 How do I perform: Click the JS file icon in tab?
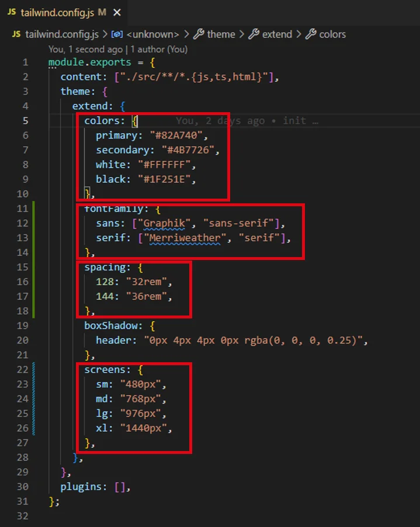click(x=12, y=12)
